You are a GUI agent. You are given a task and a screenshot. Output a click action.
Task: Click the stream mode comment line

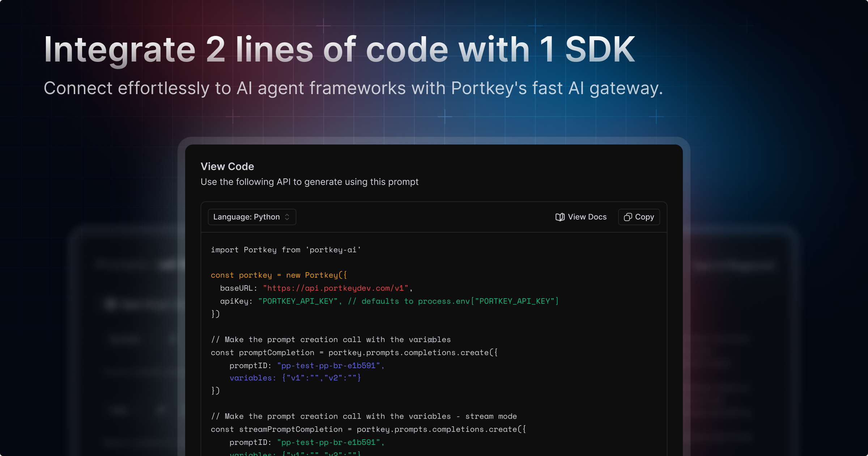[363, 416]
